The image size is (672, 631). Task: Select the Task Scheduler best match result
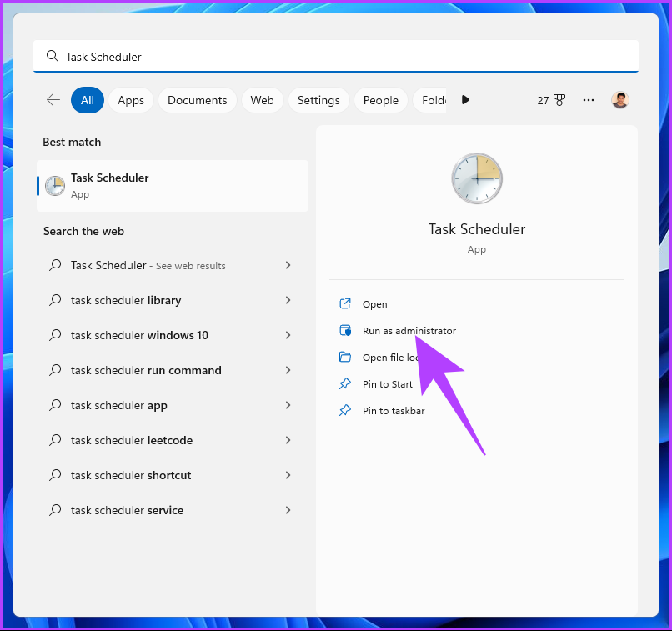(x=173, y=186)
